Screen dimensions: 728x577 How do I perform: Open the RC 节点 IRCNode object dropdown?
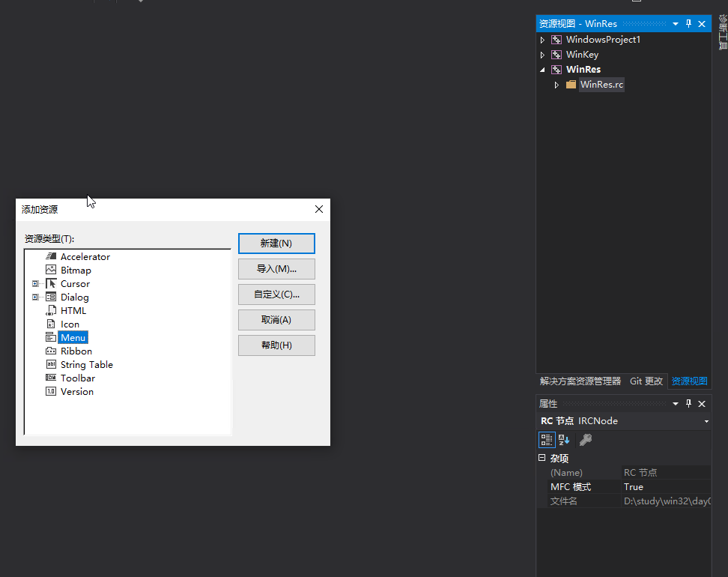[706, 421]
